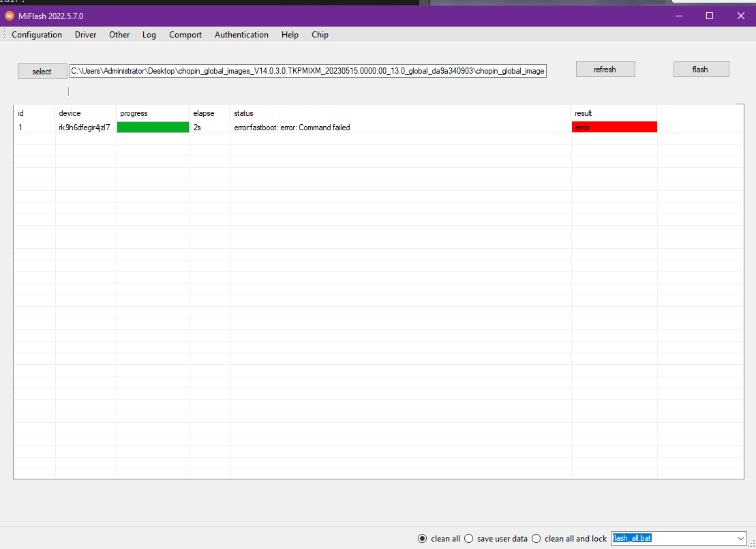This screenshot has width=756, height=549.
Task: Click the elapse value 2s
Action: (197, 128)
